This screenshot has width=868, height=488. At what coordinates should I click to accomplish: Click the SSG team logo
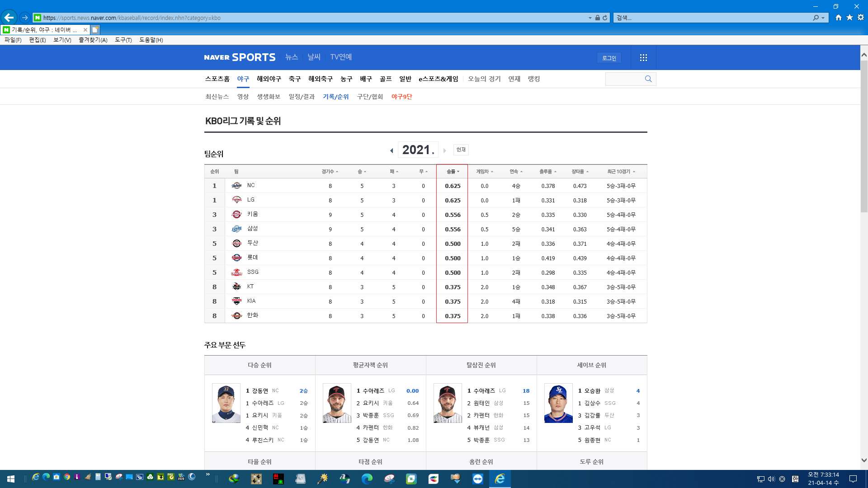(x=236, y=272)
